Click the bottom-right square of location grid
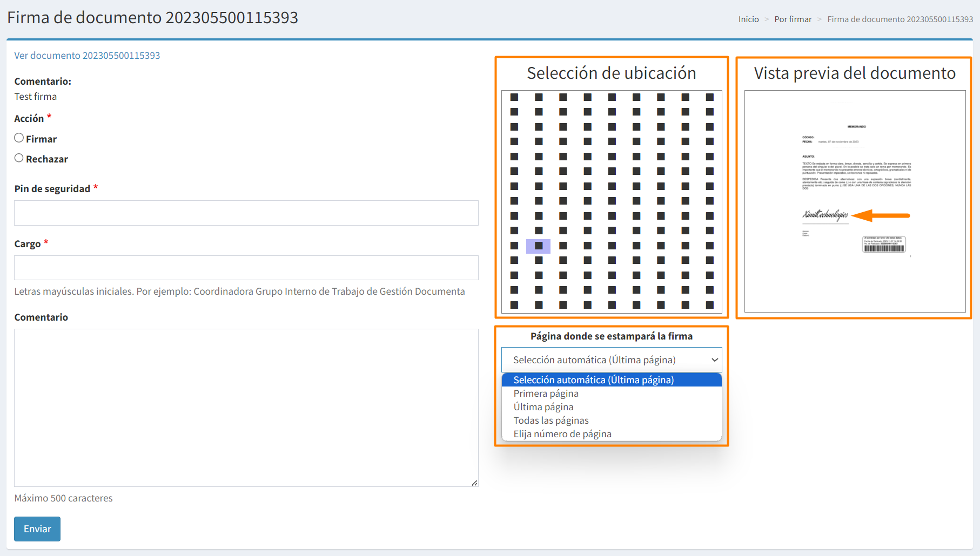980x556 pixels. coord(710,305)
